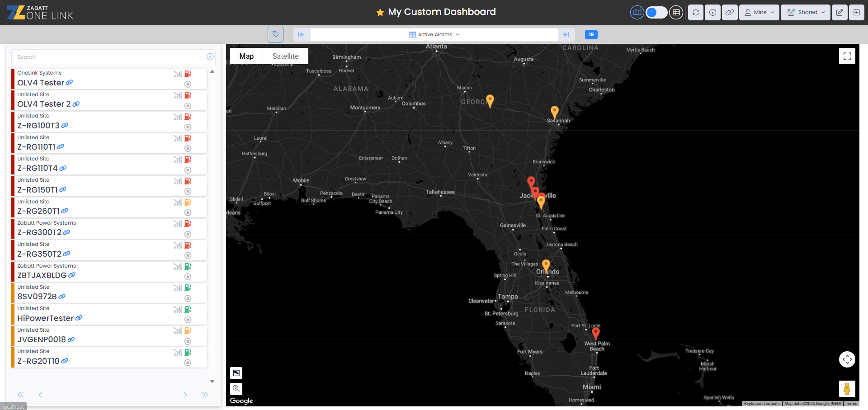Toggle the map/table view switch
The height and width of the screenshot is (410, 868).
tap(656, 13)
